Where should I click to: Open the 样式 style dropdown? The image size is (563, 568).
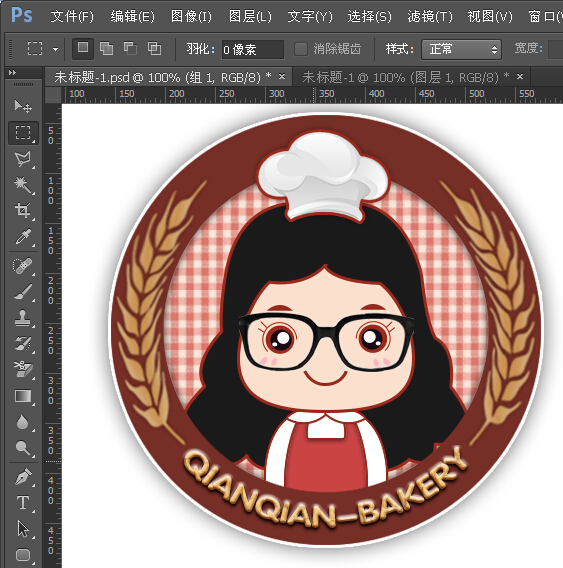pyautogui.click(x=461, y=49)
